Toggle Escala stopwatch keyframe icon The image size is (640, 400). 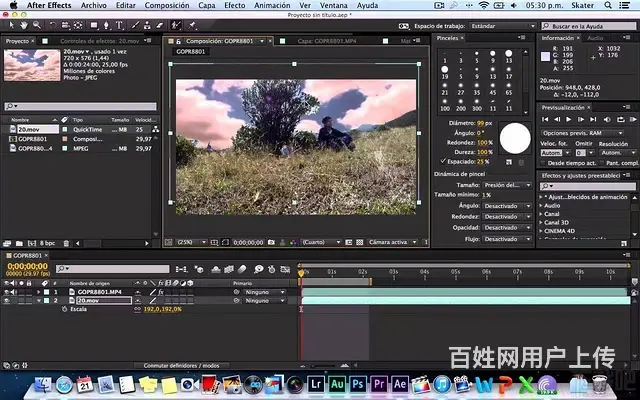point(64,309)
